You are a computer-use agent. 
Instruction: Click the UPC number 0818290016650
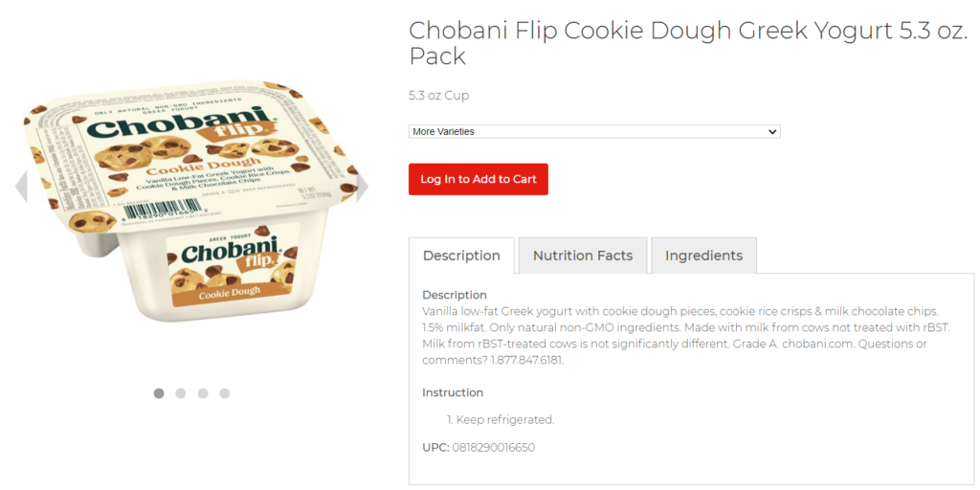[493, 447]
